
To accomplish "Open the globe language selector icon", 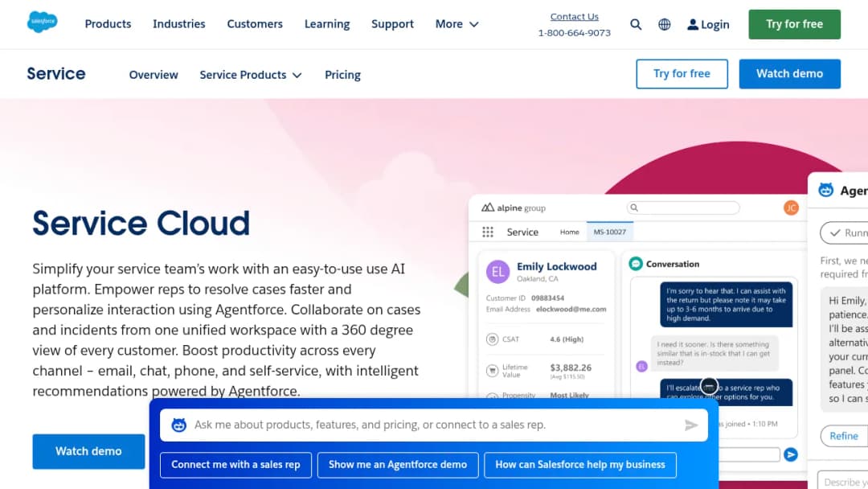I will pyautogui.click(x=665, y=24).
